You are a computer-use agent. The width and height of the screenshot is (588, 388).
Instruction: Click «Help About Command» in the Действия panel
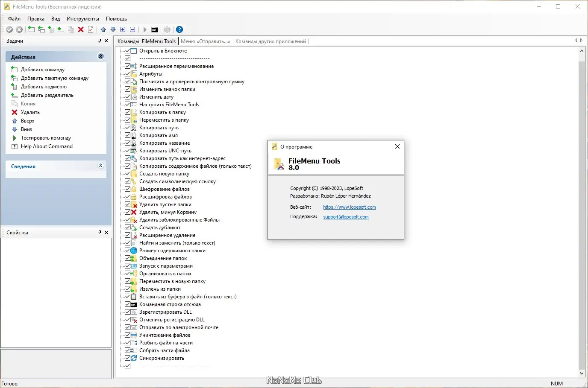[x=47, y=146]
